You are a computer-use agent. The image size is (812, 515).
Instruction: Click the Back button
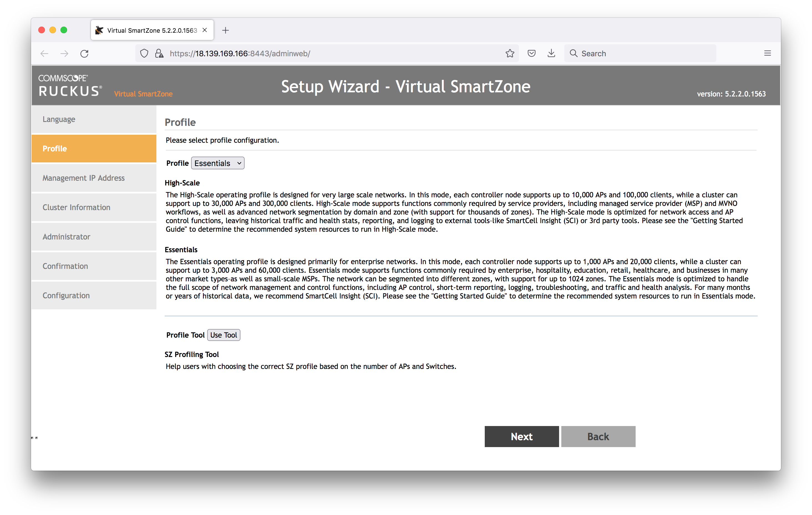(x=598, y=437)
